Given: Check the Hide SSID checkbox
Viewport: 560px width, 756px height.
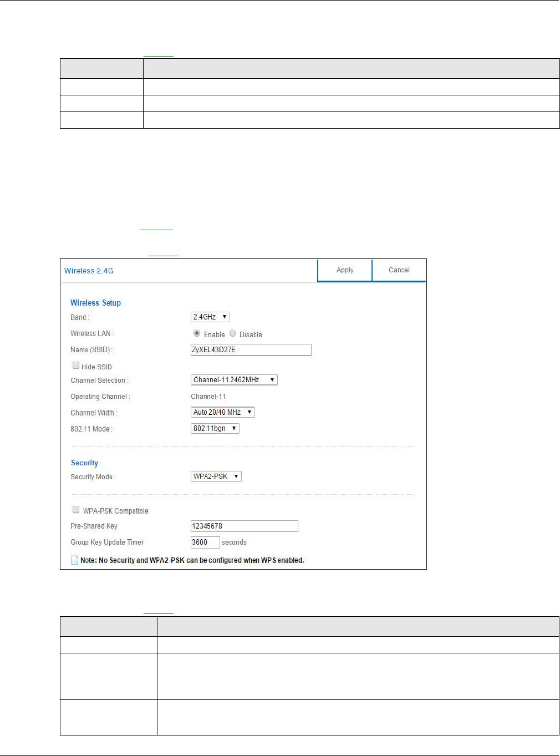Looking at the screenshot, I should click(76, 366).
